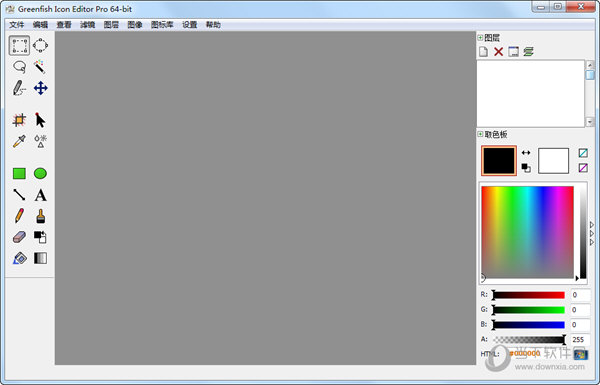Image resolution: width=600 pixels, height=385 pixels.
Task: Pick the Magic Wand tool
Action: point(40,67)
